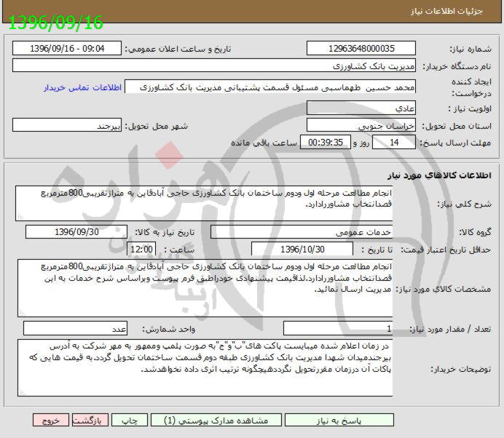Click the section title اطلاعات کالاهای مورد نیاز
504x438 pixels.
click(x=439, y=175)
